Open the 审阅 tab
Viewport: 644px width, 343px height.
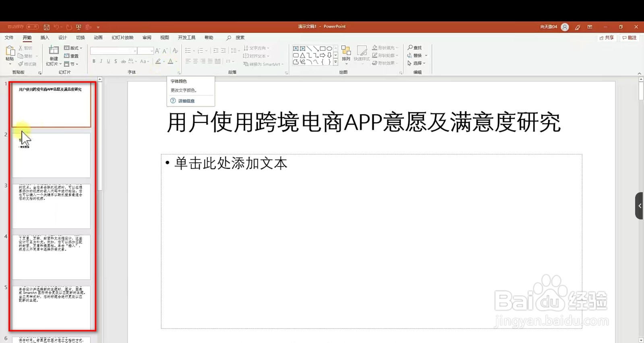[x=147, y=37]
